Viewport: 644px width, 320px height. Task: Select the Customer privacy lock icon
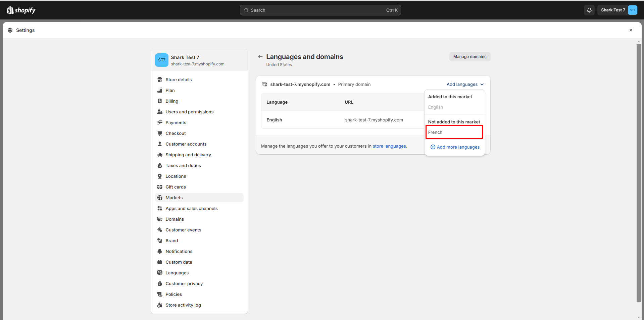(x=160, y=283)
